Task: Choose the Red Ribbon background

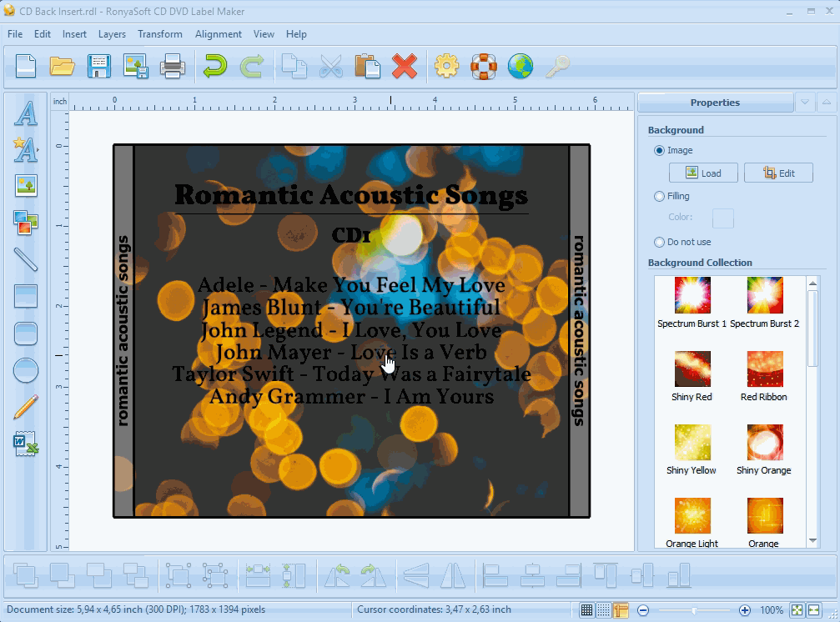Action: coord(764,376)
